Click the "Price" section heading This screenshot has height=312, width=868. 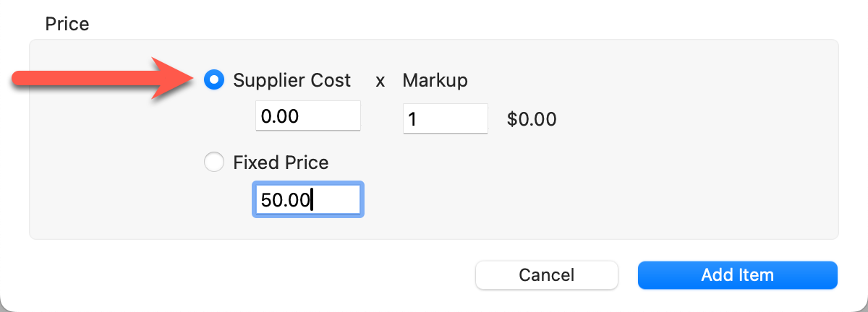pyautogui.click(x=67, y=24)
